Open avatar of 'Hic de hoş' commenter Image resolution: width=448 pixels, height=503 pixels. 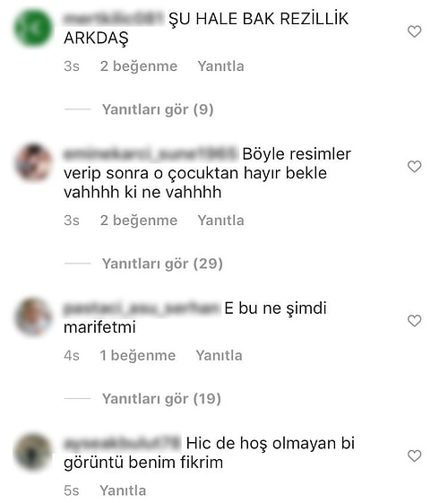coord(33,452)
